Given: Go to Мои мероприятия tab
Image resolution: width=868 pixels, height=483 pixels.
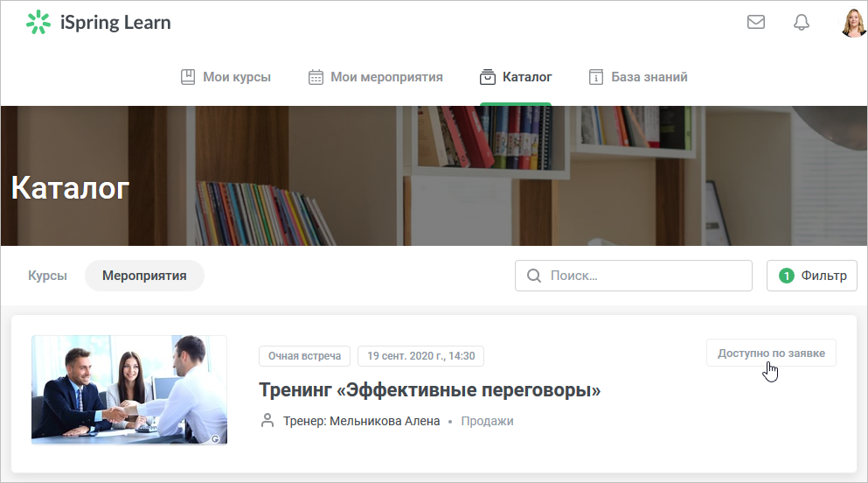Looking at the screenshot, I should [x=375, y=77].
